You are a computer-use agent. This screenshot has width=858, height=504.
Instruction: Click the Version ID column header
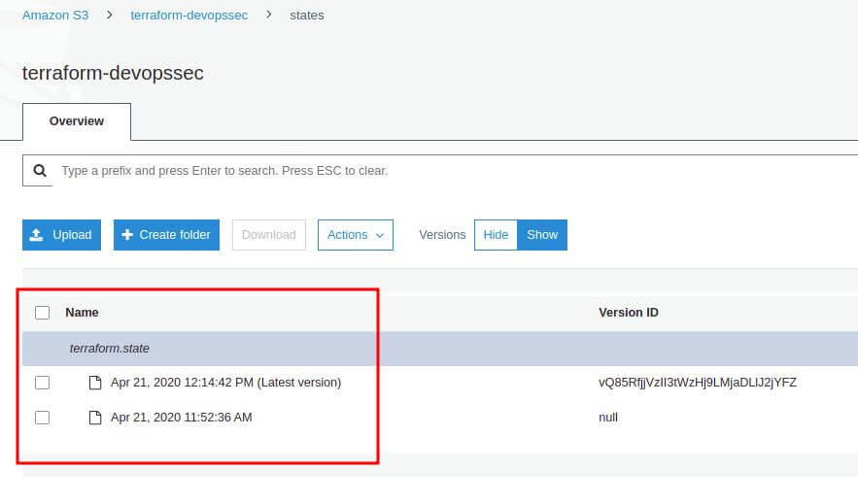click(x=628, y=313)
